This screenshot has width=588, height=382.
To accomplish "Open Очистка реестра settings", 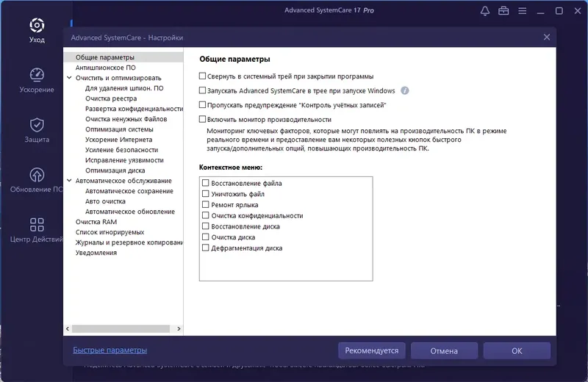I will point(111,98).
